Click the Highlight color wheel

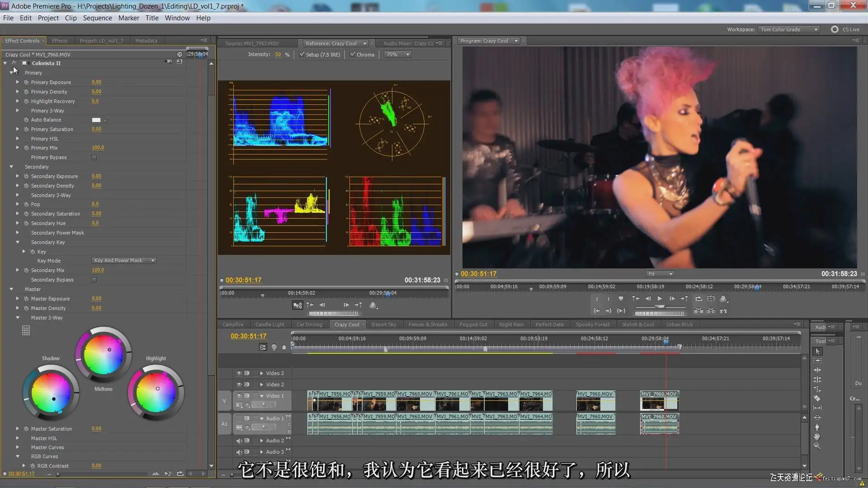(x=156, y=393)
